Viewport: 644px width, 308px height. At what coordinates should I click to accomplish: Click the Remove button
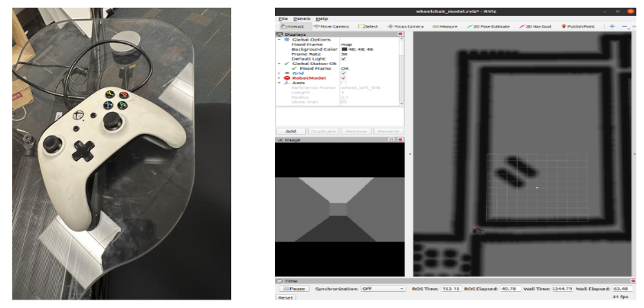pos(355,132)
